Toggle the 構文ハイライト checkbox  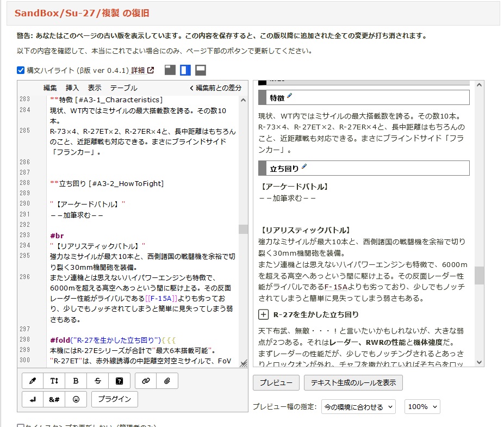click(x=21, y=70)
